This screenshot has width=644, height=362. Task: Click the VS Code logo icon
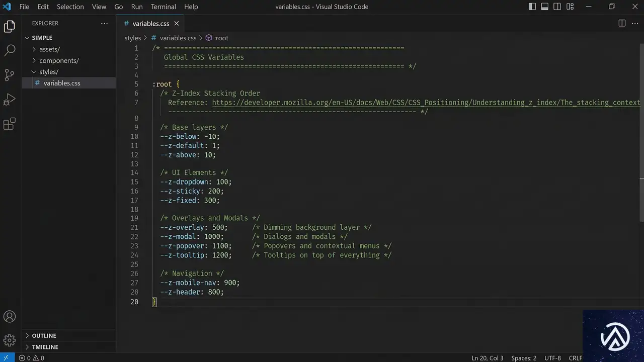tap(7, 7)
